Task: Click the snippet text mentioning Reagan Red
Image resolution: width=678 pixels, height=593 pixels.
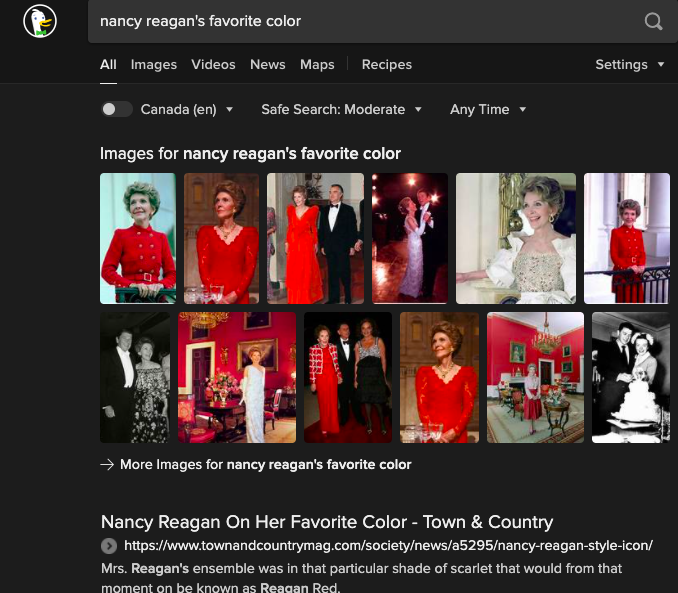Action: point(361,577)
